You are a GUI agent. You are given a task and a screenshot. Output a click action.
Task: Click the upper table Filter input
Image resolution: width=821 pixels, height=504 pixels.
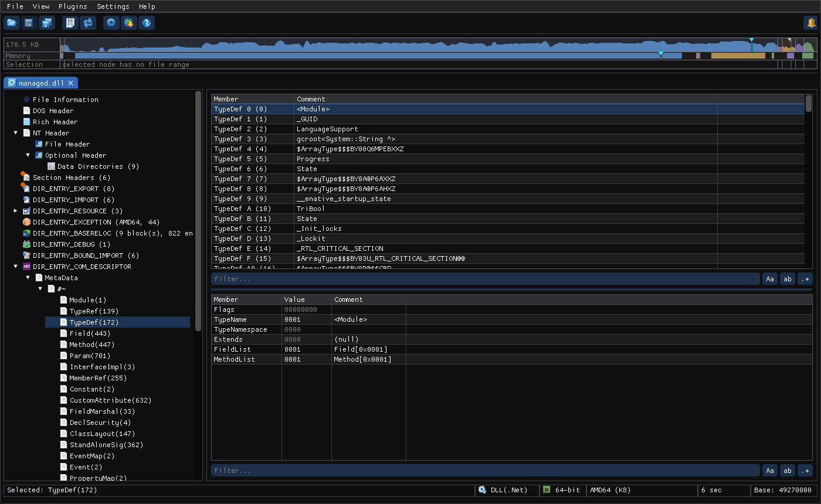coord(486,279)
